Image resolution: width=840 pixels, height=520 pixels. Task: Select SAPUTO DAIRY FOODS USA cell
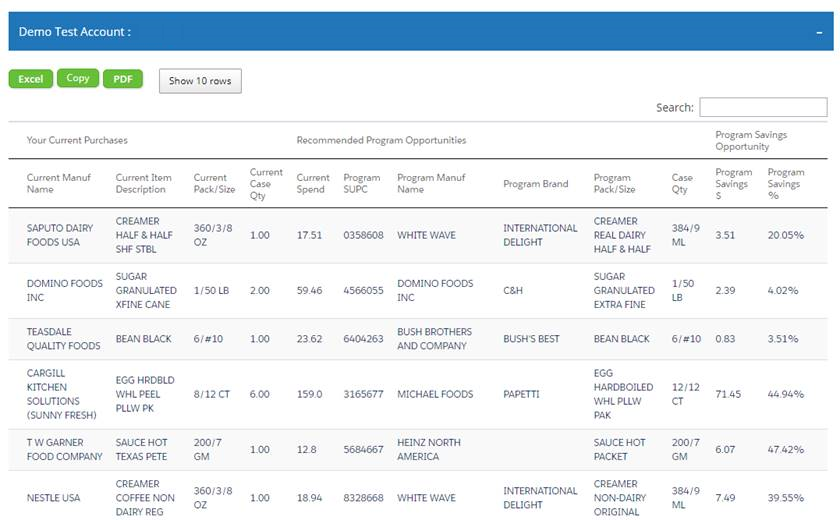pos(60,235)
